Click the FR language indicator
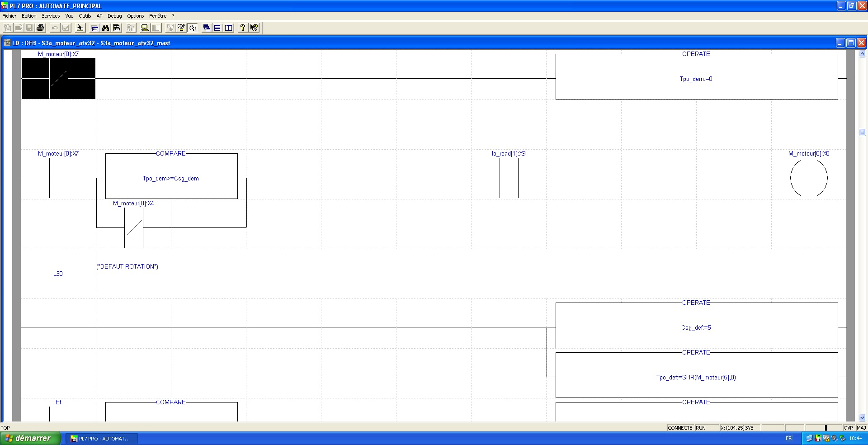The height and width of the screenshot is (445, 868). 789,438
